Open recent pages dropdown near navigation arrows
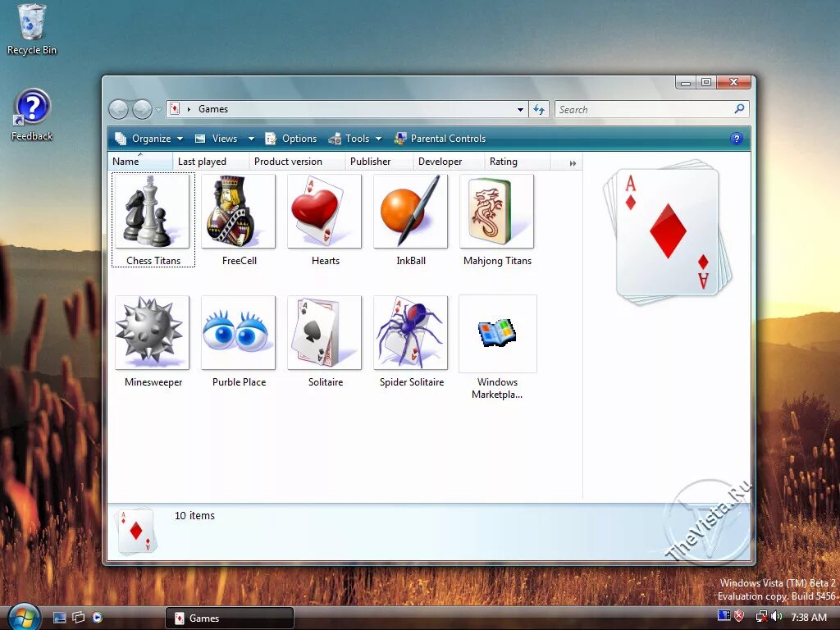Screen dimensions: 840x630 [158, 110]
